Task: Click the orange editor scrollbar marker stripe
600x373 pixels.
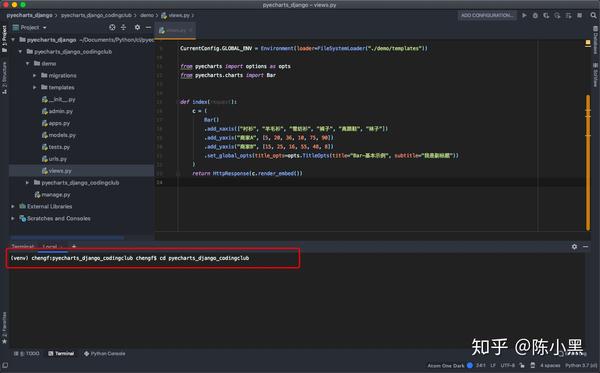Action: [x=588, y=163]
